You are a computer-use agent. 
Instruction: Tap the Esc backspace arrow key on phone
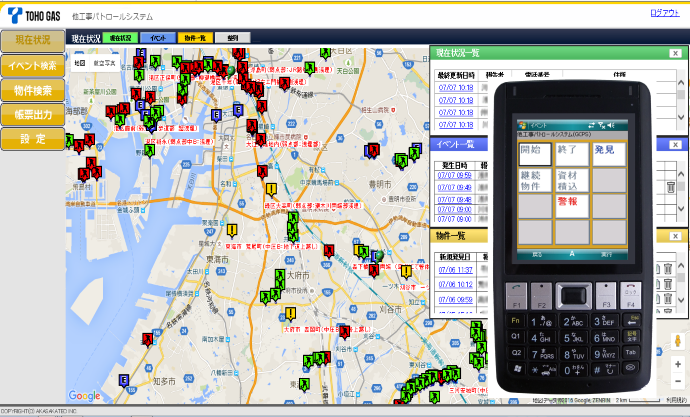click(632, 320)
